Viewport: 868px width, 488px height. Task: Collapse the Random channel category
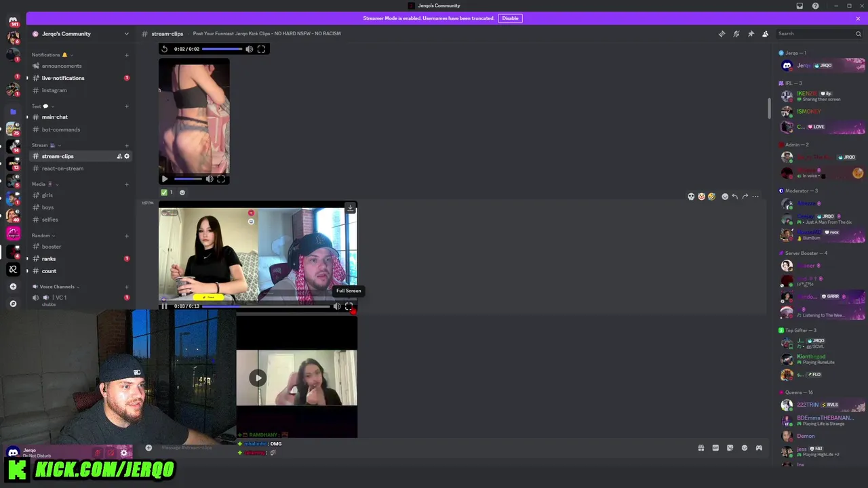[43, 236]
